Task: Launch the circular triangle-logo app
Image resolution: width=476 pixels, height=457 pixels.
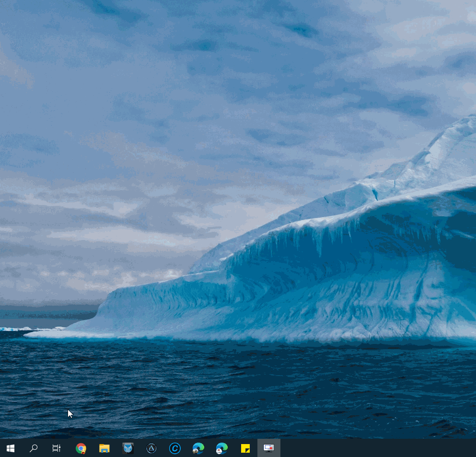Action: point(151,448)
